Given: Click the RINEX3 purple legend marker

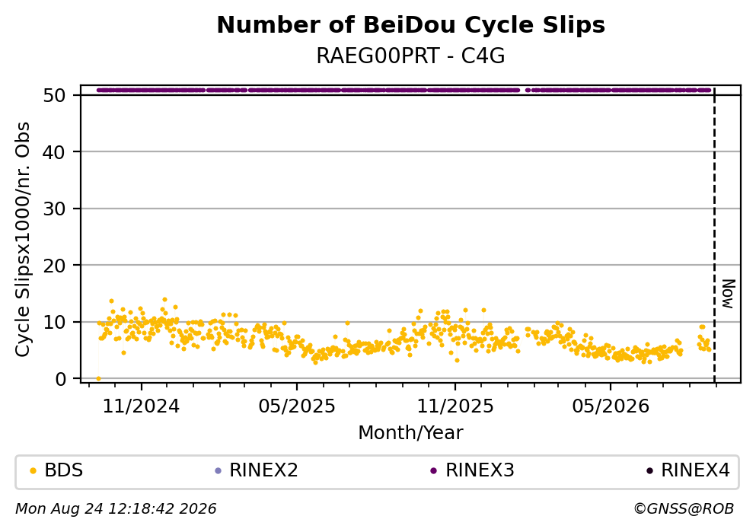Looking at the screenshot, I should [433, 471].
